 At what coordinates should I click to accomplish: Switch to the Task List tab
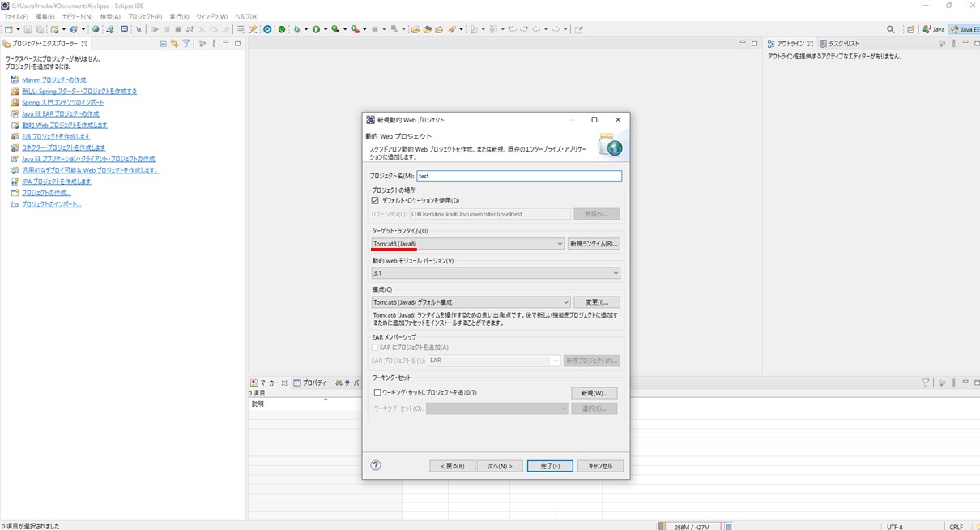coord(840,44)
